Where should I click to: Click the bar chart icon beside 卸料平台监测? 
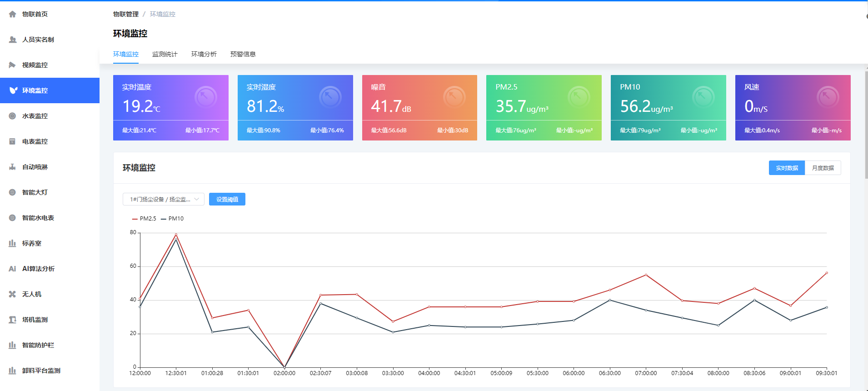pos(12,371)
